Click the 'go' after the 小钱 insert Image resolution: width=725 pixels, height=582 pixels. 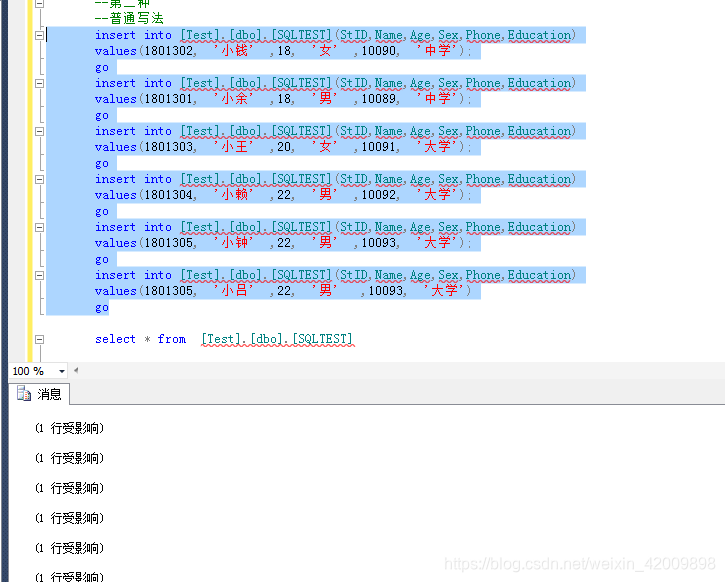[102, 68]
